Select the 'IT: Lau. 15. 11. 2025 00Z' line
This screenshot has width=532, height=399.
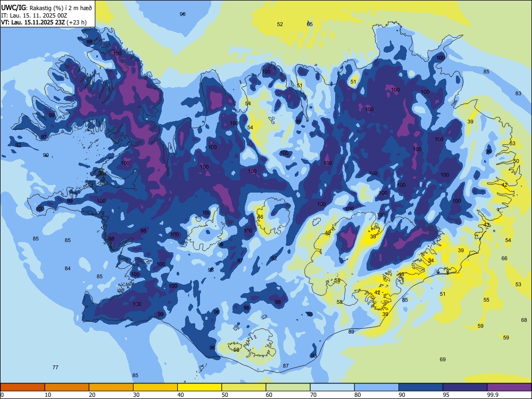(x=34, y=15)
